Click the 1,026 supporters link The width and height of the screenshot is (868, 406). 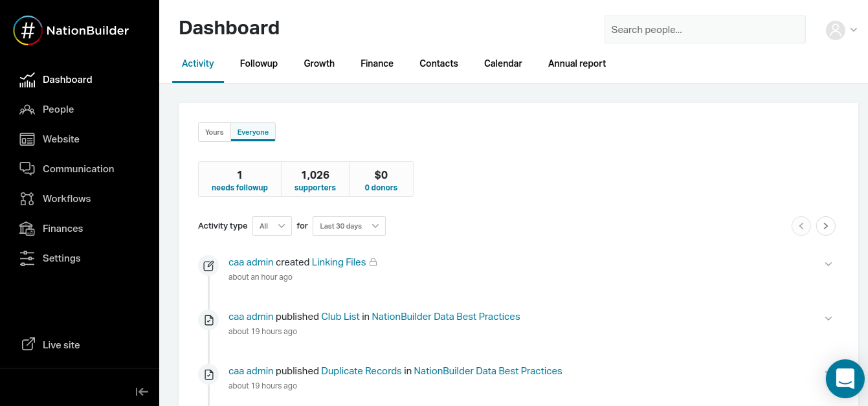click(315, 188)
